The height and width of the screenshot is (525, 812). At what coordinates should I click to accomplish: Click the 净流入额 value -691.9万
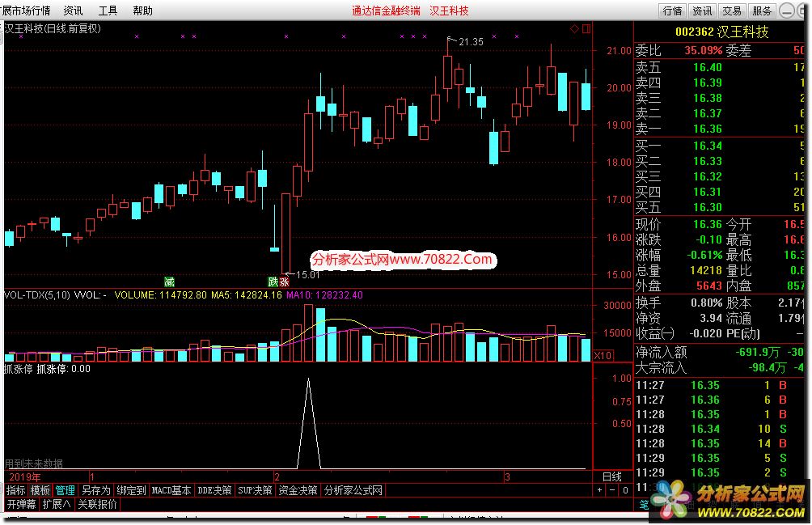758,353
